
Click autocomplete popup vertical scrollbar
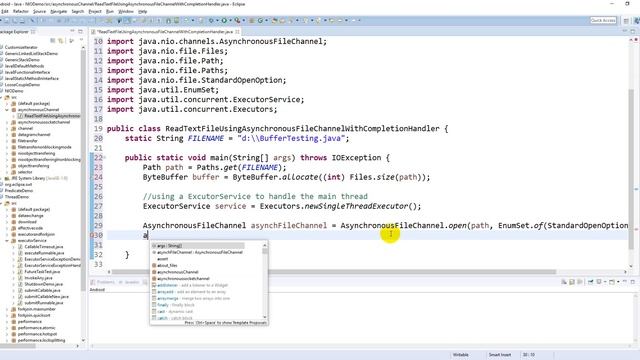pos(265,281)
